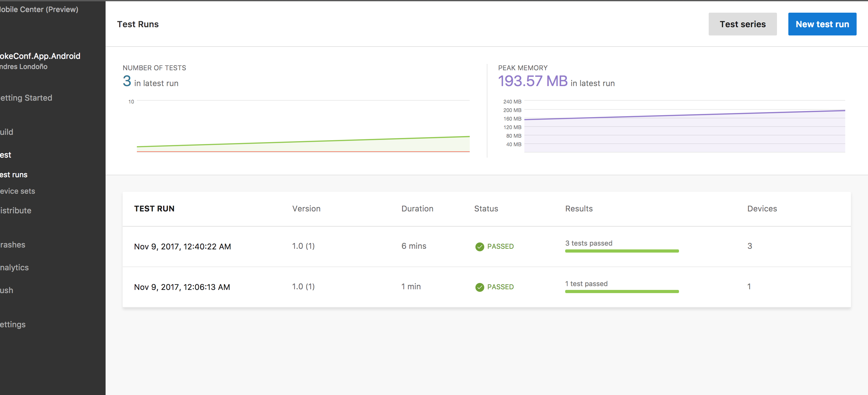The width and height of the screenshot is (868, 395).
Task: Select Test runs in the sidebar
Action: pos(14,175)
